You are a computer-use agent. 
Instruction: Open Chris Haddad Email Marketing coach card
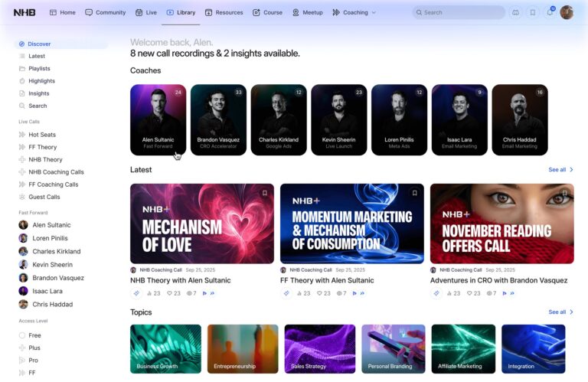tap(520, 119)
